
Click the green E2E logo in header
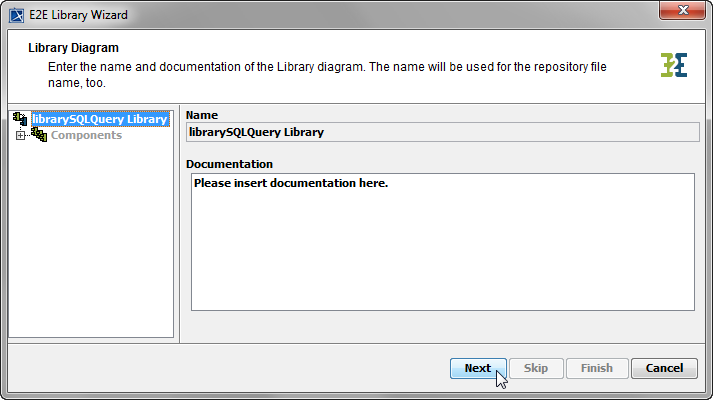click(674, 63)
